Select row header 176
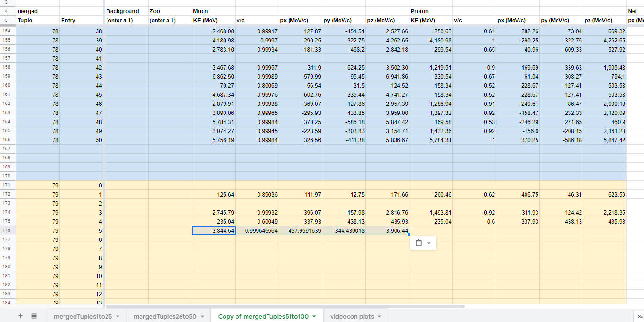 pyautogui.click(x=8, y=230)
